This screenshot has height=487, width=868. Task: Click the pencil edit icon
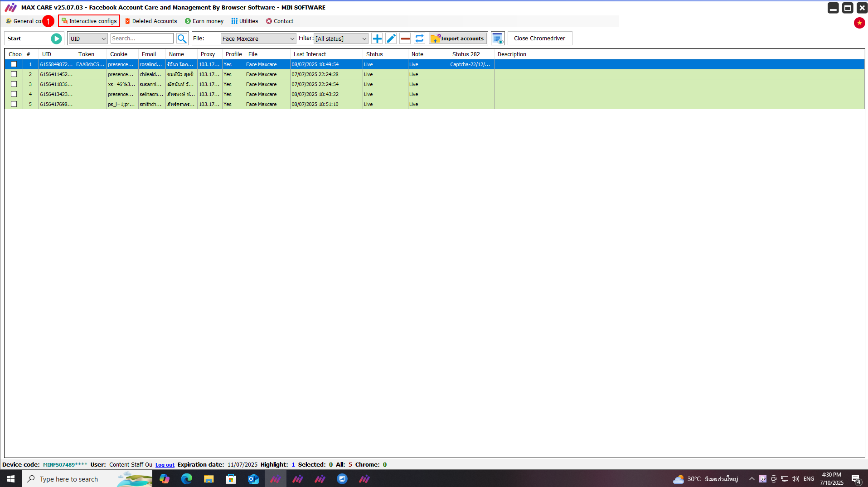tap(391, 39)
